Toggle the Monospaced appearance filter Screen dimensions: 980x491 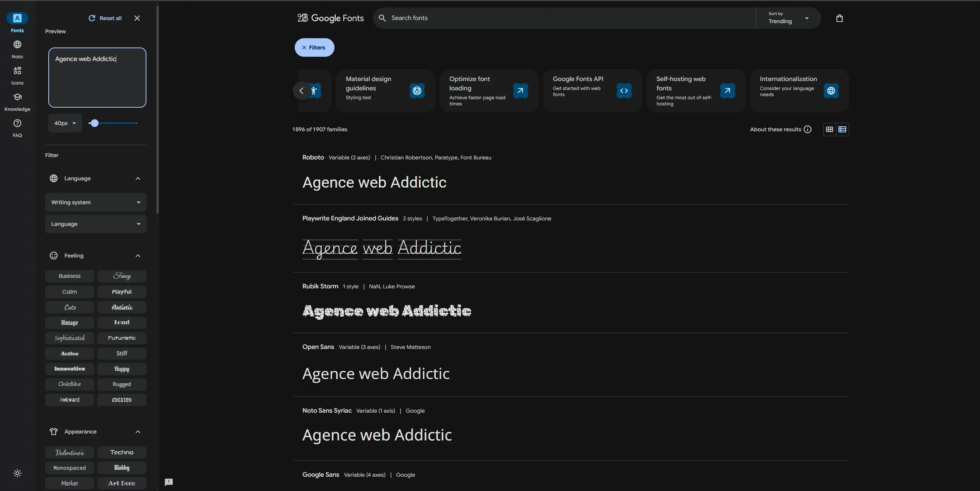tap(70, 467)
